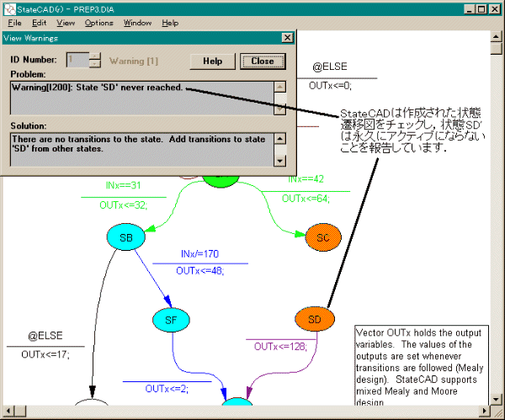Click the OUTx<=128 transition output label
This screenshot has height=420, width=505.
(277, 347)
